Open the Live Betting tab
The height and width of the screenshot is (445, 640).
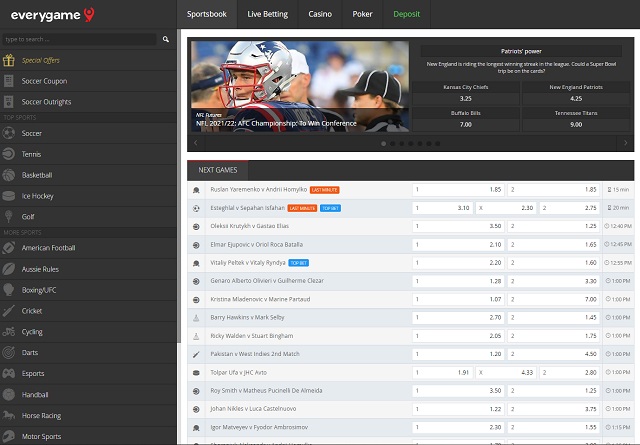tap(267, 14)
